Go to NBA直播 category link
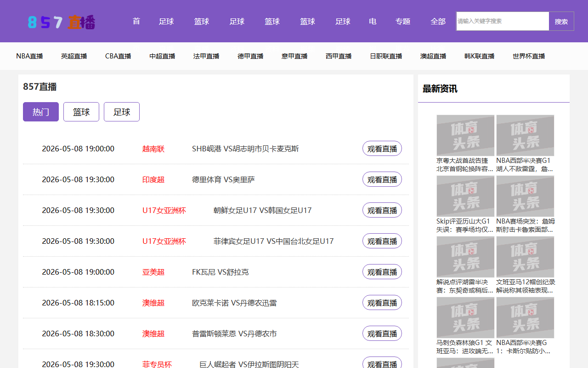Viewport: 588px width, 368px height. tap(29, 56)
